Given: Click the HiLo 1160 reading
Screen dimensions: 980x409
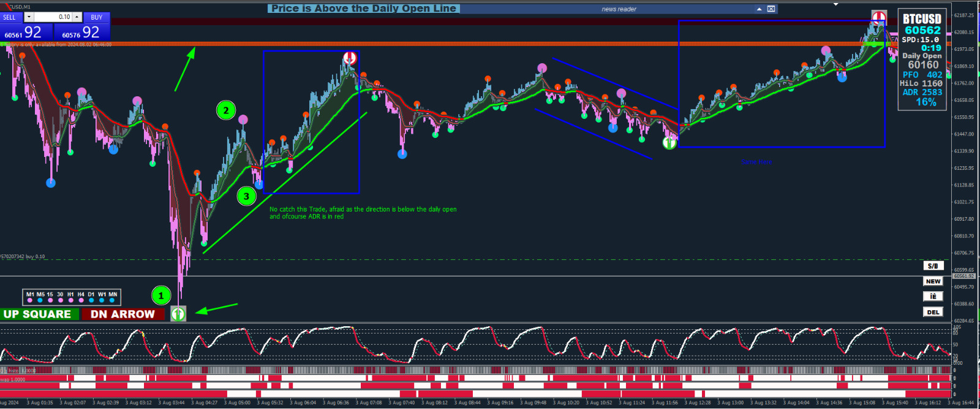Looking at the screenshot, I should coord(921,83).
